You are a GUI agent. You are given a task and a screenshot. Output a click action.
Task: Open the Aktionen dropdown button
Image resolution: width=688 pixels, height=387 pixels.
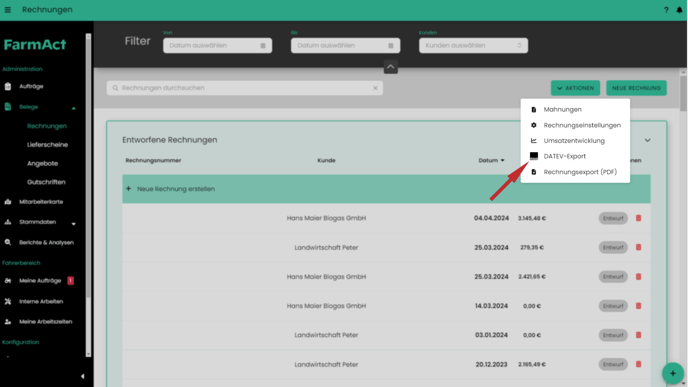coord(575,88)
